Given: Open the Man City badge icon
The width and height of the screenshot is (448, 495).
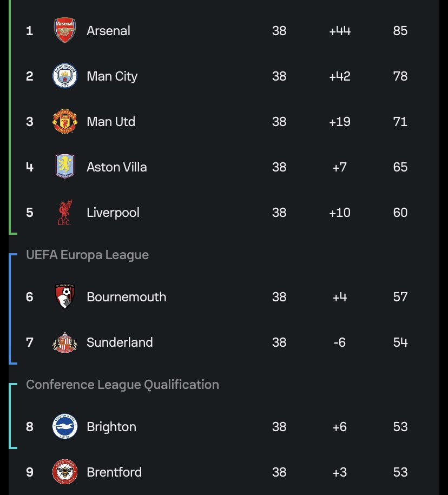Looking at the screenshot, I should pos(65,76).
